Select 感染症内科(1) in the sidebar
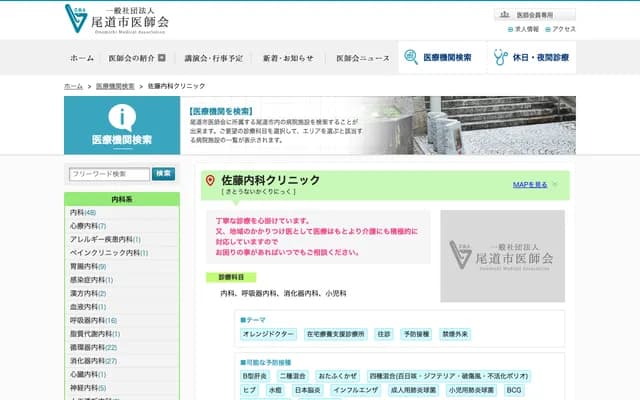Image resolution: width=640 pixels, height=400 pixels. point(91,280)
